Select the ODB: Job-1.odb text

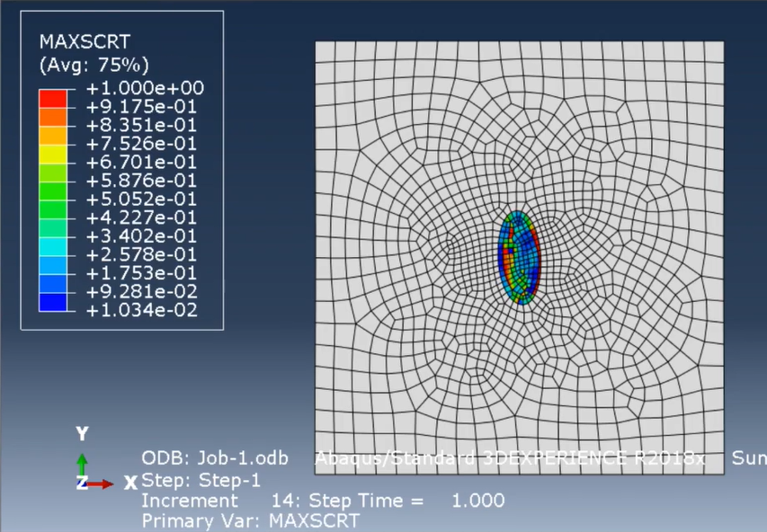(215, 458)
